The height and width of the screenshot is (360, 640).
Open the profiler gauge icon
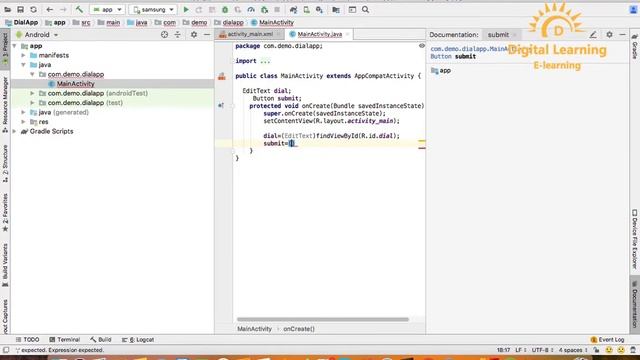tap(251, 9)
